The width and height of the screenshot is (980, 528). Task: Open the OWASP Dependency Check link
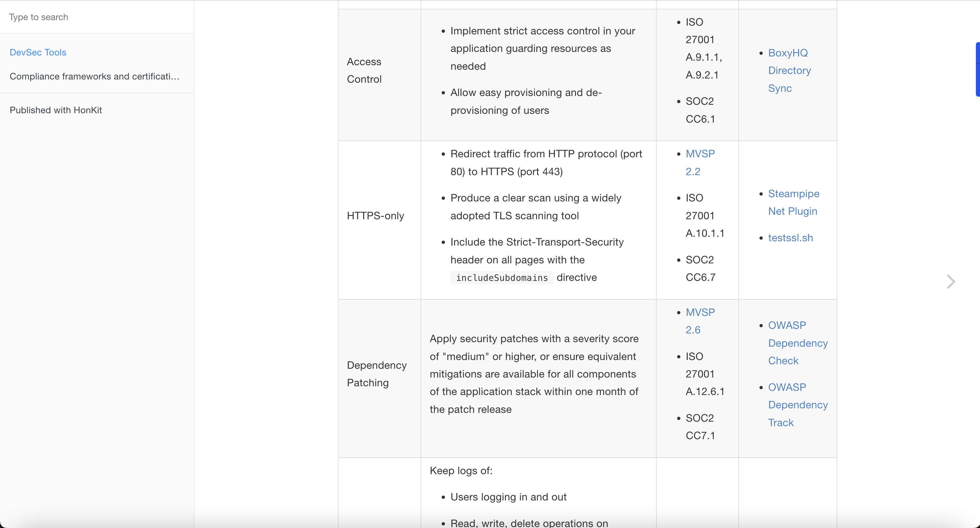(x=797, y=343)
